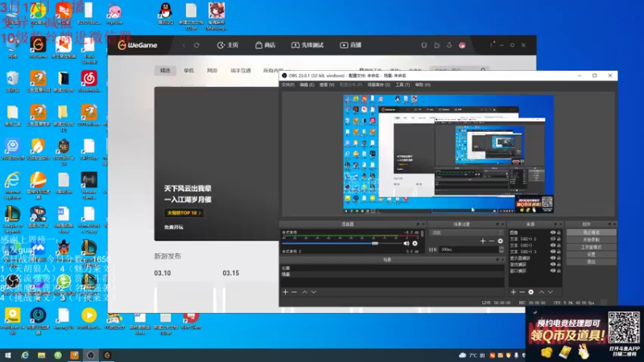Select the 场景 scene in scenes list
This screenshot has width=644, height=362.
(392, 274)
